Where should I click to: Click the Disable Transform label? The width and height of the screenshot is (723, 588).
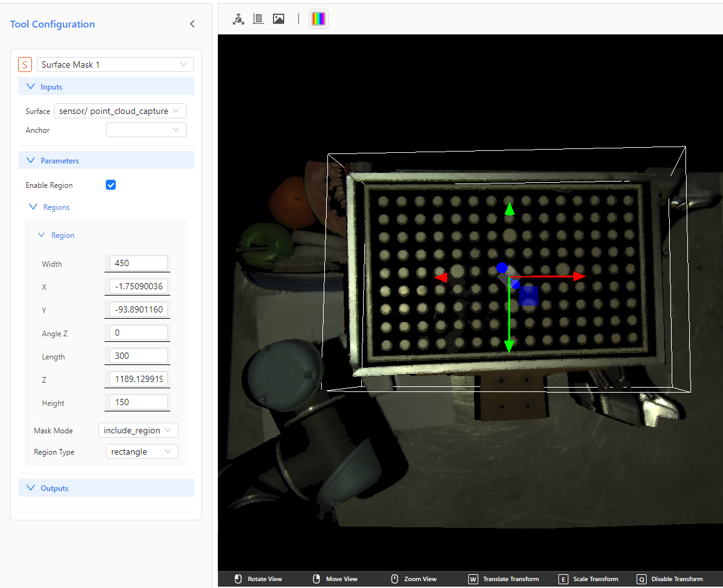677,579
